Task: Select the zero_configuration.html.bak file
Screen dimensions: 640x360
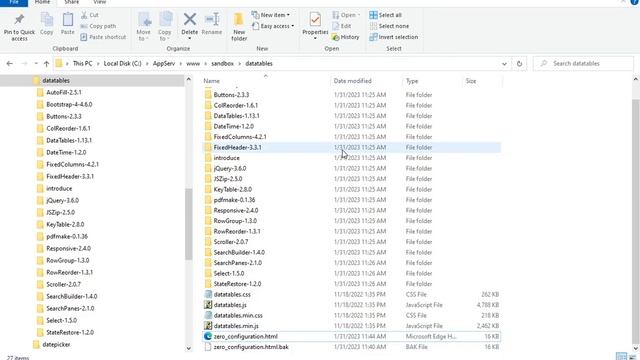Action: [x=351, y=347]
